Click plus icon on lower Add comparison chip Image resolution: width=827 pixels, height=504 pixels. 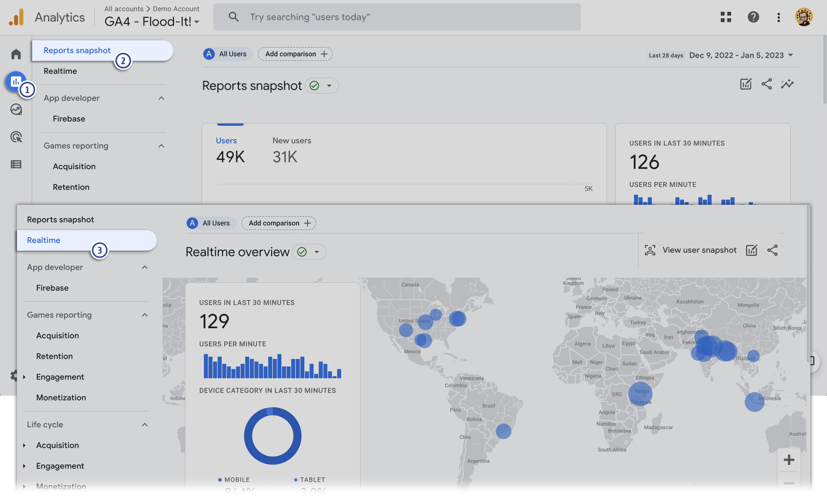click(x=308, y=223)
